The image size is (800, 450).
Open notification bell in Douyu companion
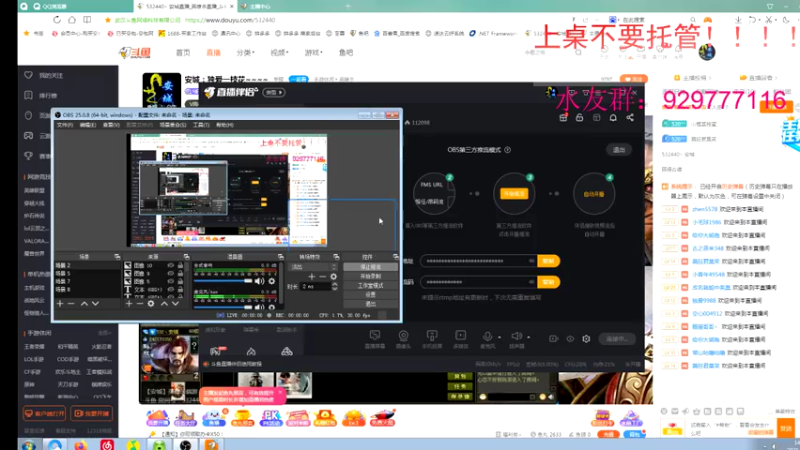tap(613, 118)
